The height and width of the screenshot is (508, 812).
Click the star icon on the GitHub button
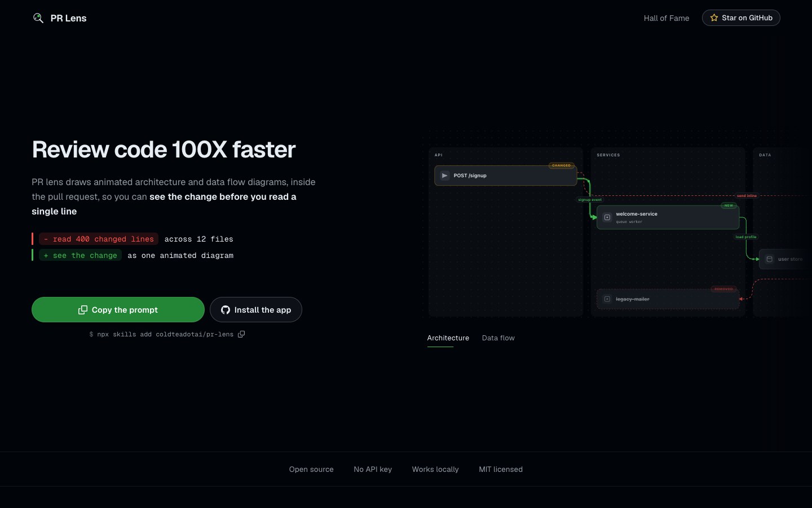714,18
